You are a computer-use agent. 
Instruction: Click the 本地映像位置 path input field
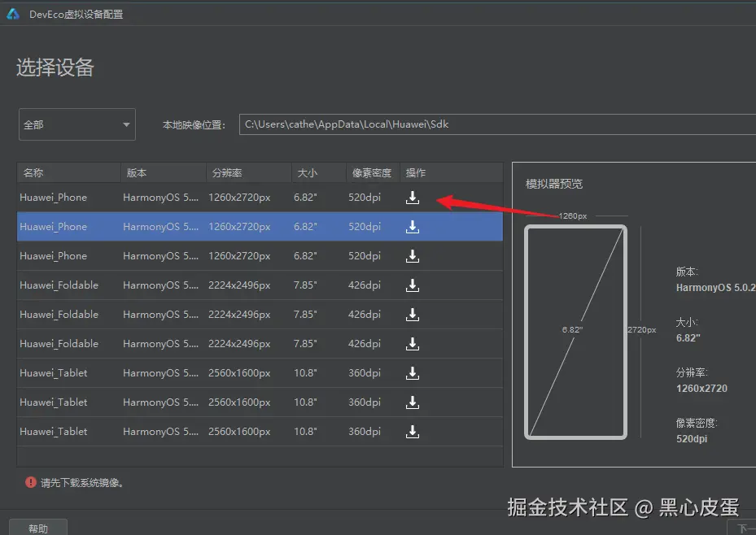coord(497,124)
